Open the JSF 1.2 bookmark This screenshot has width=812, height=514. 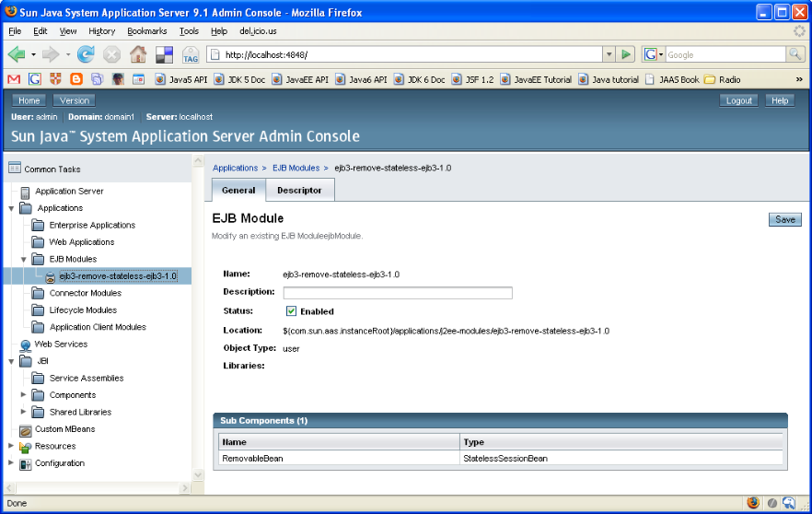[473, 80]
